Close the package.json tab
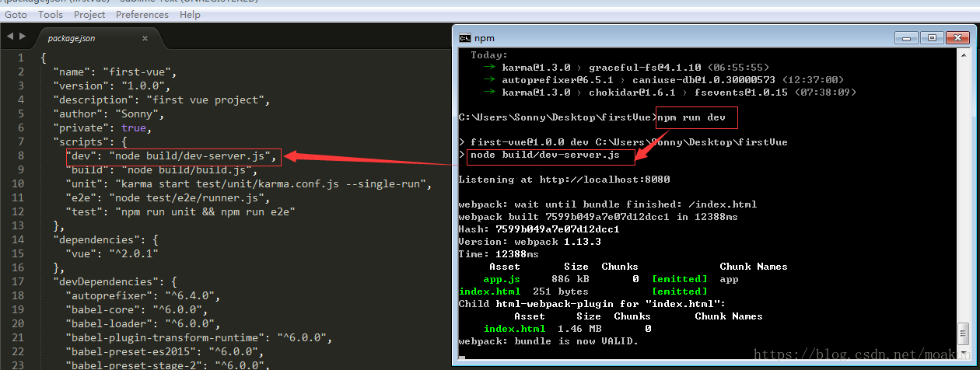Viewport: 980px width, 370px height. point(145,38)
